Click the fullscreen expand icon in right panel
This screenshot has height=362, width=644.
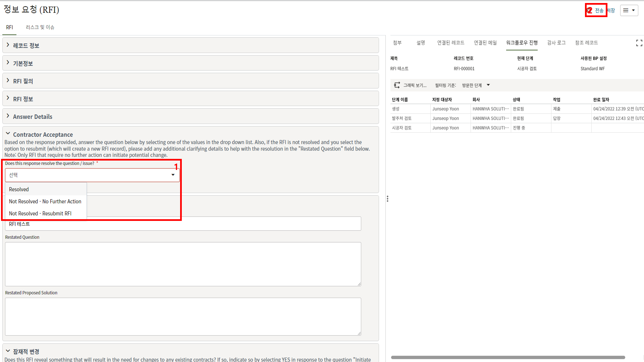[x=639, y=43]
